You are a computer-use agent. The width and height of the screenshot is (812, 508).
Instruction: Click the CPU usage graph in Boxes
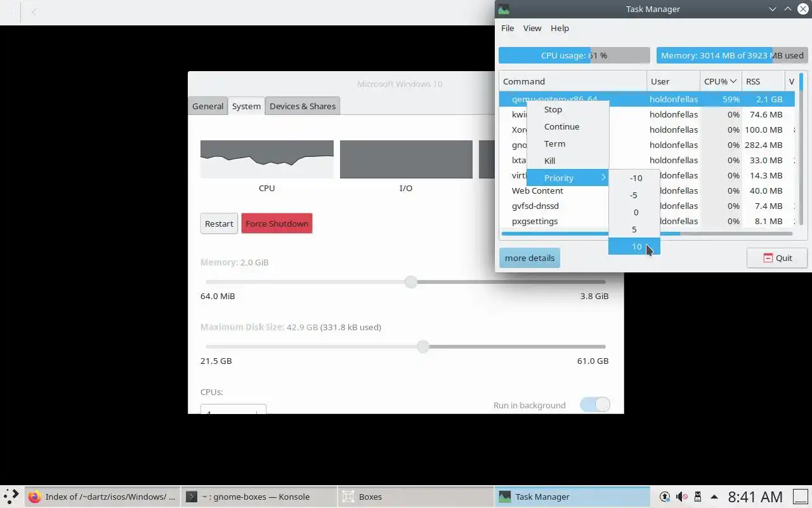(267, 159)
